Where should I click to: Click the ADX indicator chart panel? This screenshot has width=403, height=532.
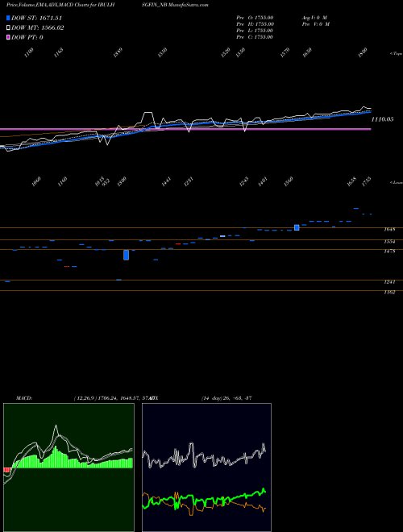pyautogui.click(x=206, y=468)
